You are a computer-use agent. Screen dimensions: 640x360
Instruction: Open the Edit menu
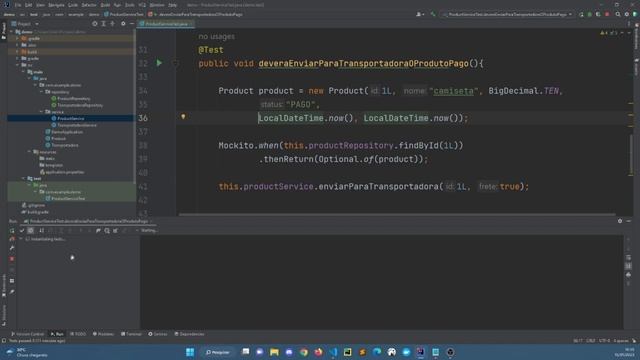pos(29,5)
